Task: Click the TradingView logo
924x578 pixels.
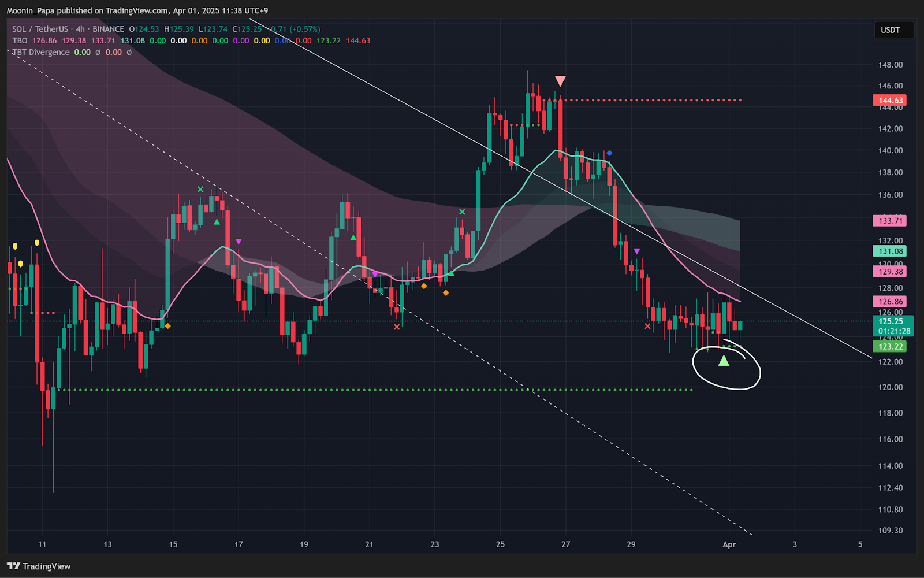Action: 39,566
